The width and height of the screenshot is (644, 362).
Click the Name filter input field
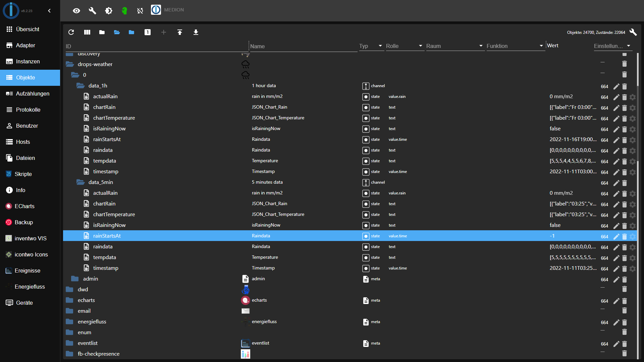(304, 46)
